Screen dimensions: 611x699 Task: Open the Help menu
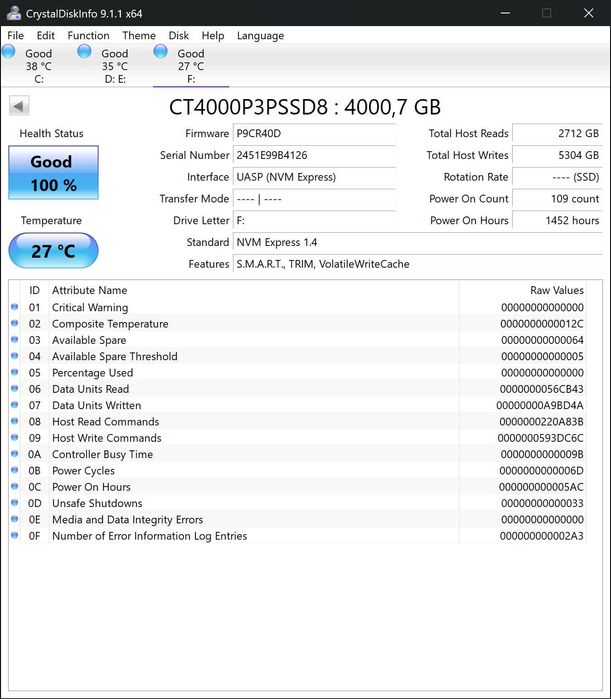213,35
